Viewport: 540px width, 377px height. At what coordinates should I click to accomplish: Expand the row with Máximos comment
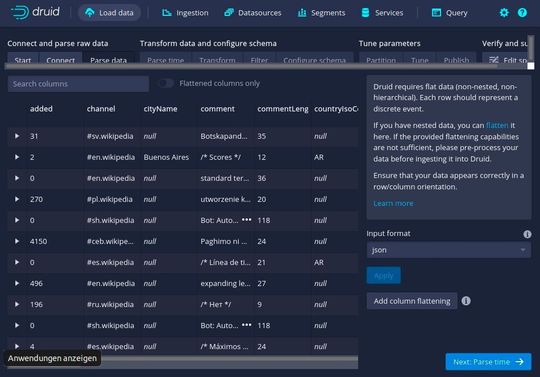17,346
